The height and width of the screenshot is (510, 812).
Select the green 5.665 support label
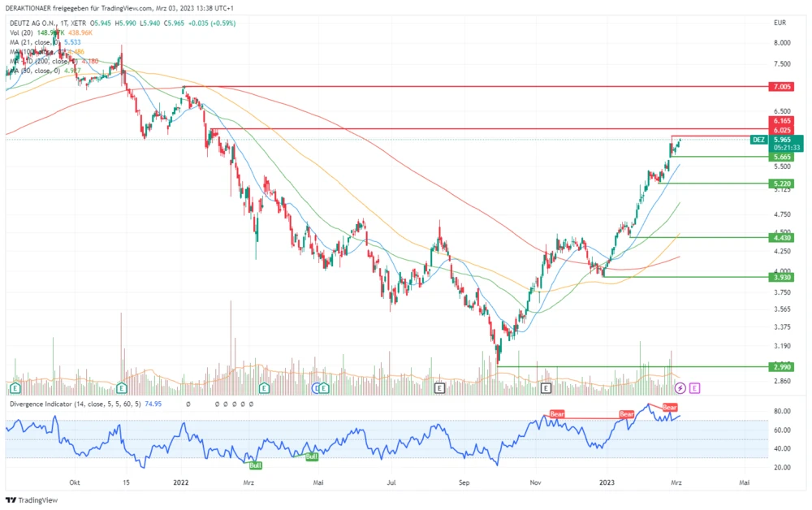[x=782, y=157]
